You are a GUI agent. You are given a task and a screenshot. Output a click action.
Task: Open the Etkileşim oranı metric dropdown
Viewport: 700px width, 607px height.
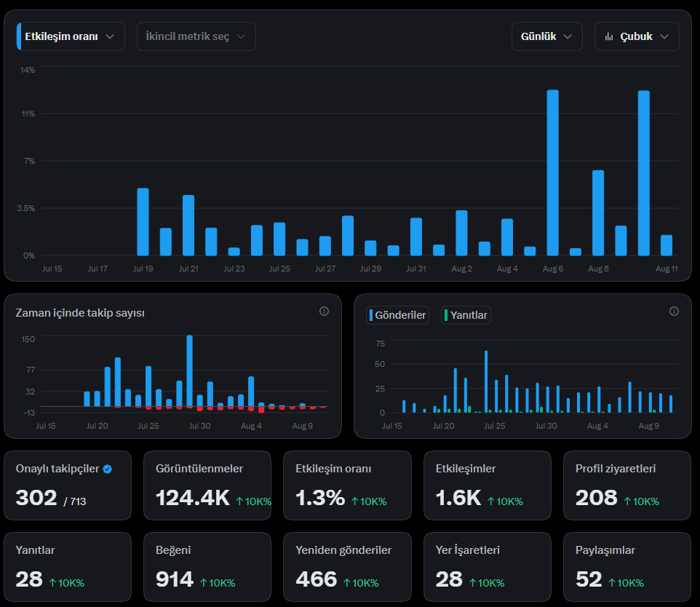coord(71,36)
